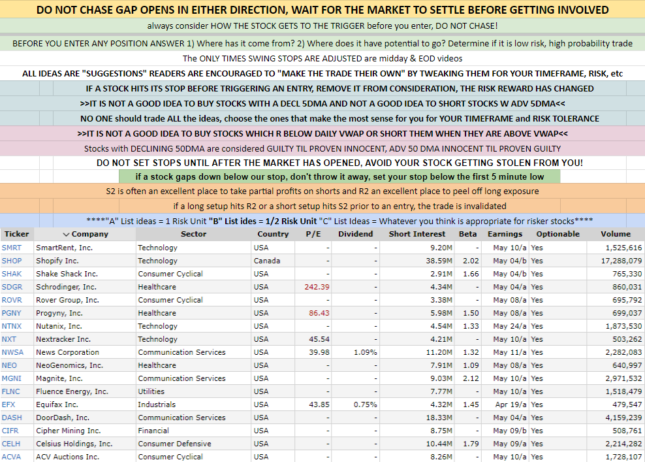Click the Ticker column header
Screen dimensions: 645x462
[x=17, y=234]
